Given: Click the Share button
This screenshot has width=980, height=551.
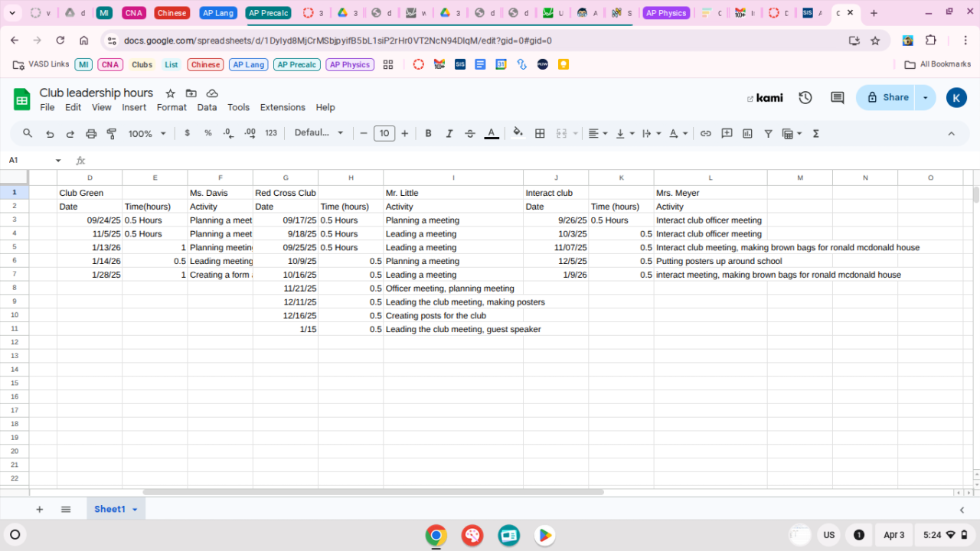Looking at the screenshot, I should point(887,98).
